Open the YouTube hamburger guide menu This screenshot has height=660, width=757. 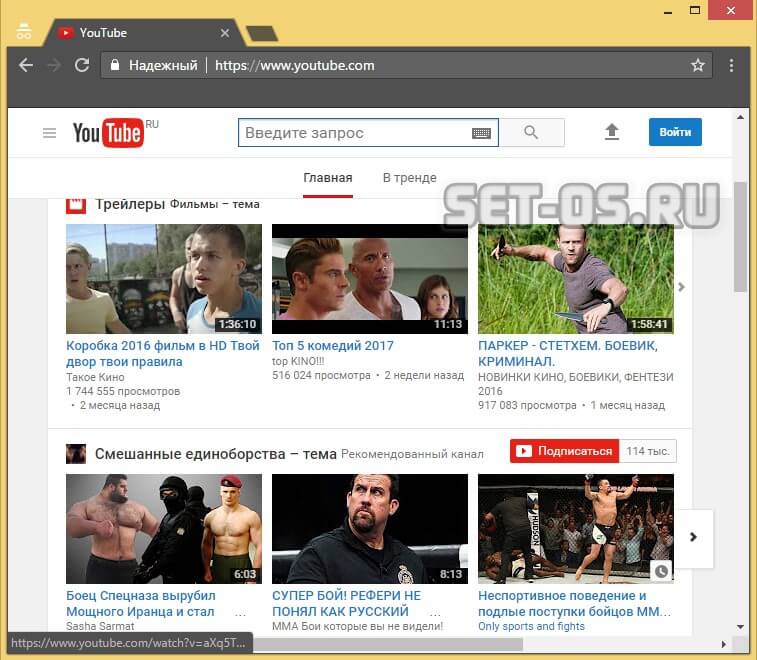[x=49, y=133]
